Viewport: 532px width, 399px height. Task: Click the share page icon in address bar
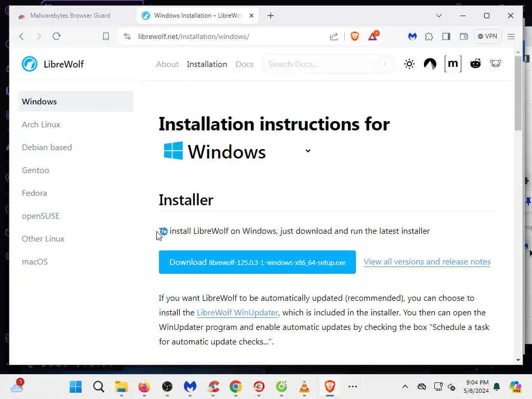pyautogui.click(x=334, y=36)
